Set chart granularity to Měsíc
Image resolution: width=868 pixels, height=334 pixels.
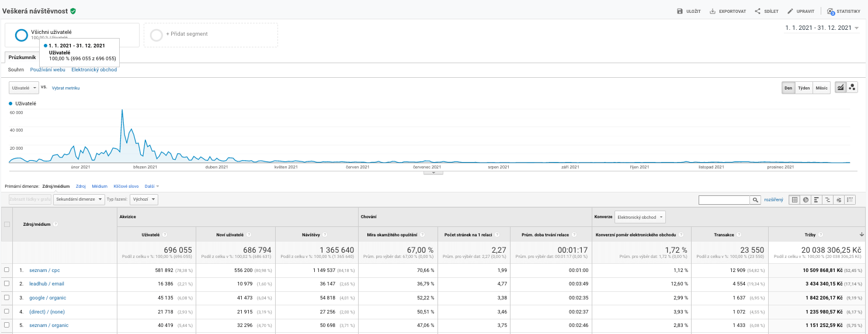click(821, 88)
